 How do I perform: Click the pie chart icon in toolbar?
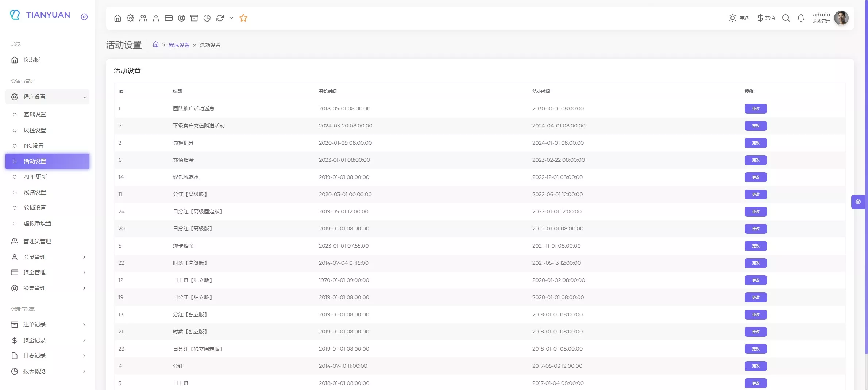(x=207, y=18)
